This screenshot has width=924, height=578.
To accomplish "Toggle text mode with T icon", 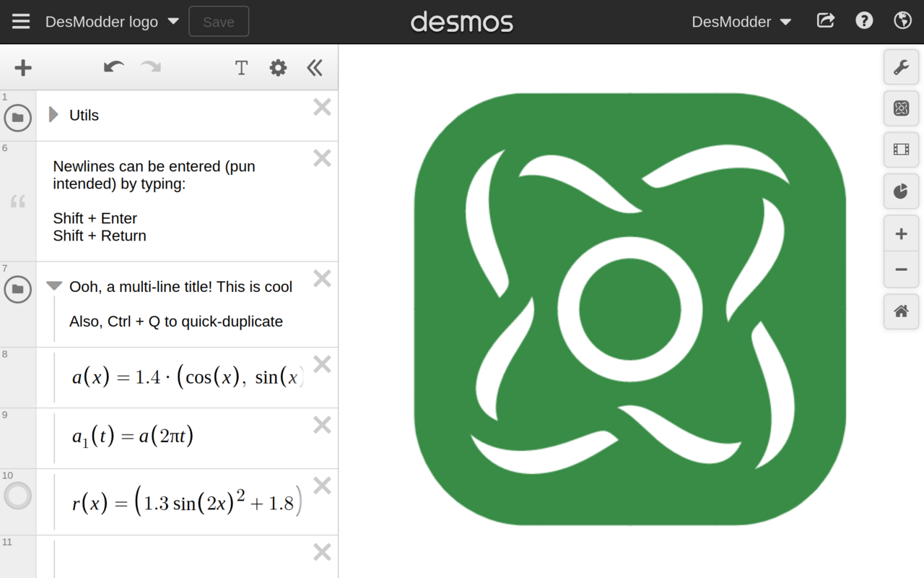I will [x=241, y=68].
